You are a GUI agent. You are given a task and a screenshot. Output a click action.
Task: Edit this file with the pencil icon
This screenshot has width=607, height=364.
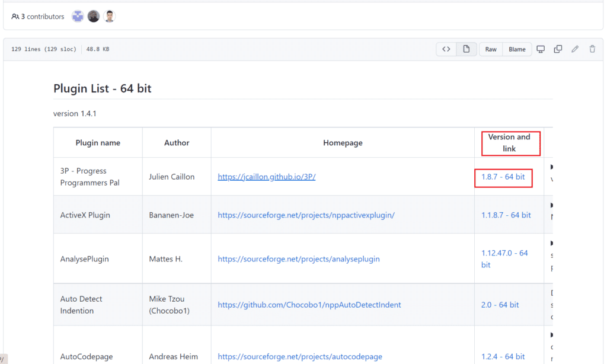tap(574, 49)
